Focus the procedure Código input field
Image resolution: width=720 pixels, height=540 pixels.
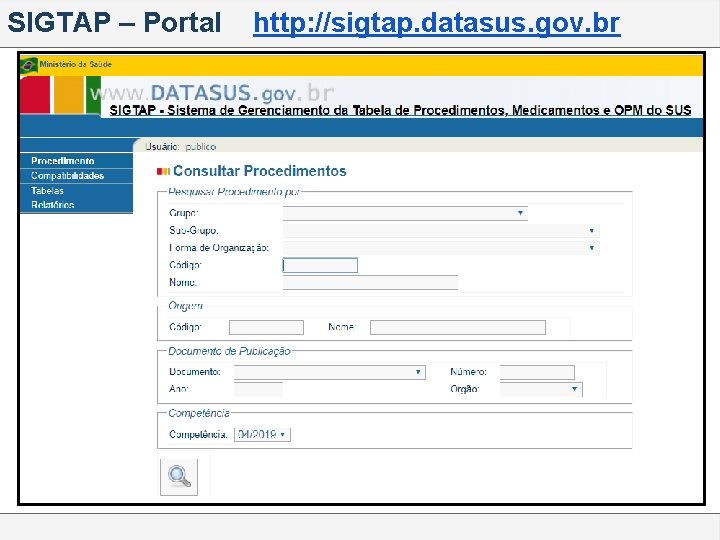[x=320, y=265]
